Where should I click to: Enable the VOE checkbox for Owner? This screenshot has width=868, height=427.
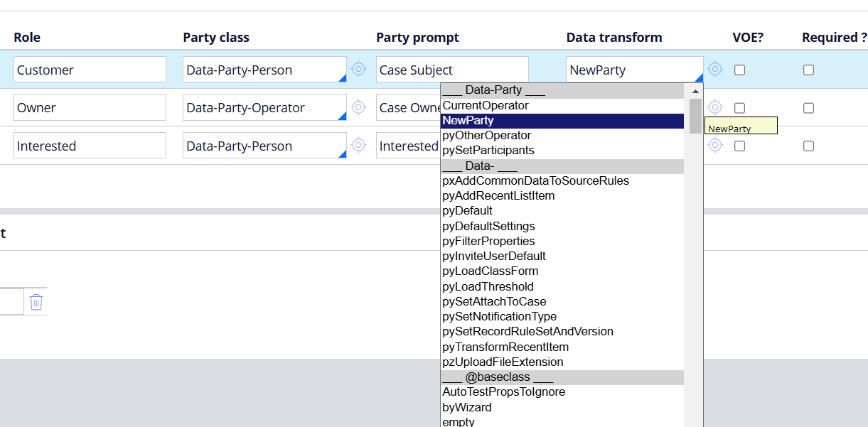pyautogui.click(x=740, y=108)
